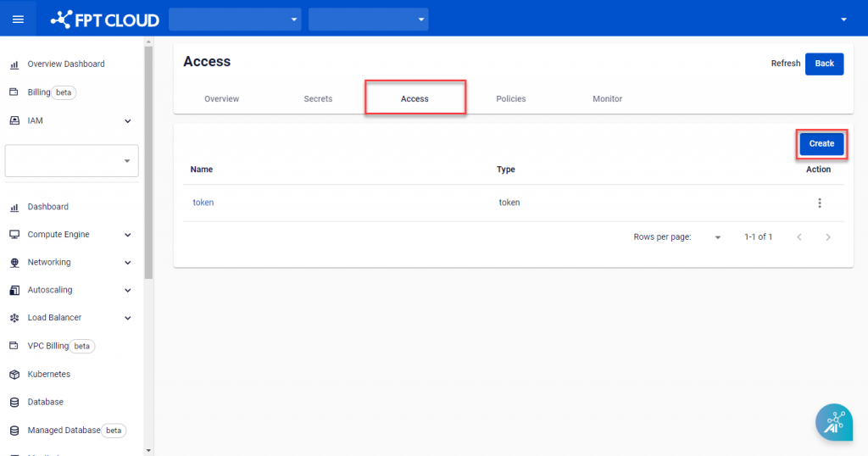Expand the IAM sidebar section
Image resolution: width=868 pixels, height=456 pixels.
[x=128, y=121]
